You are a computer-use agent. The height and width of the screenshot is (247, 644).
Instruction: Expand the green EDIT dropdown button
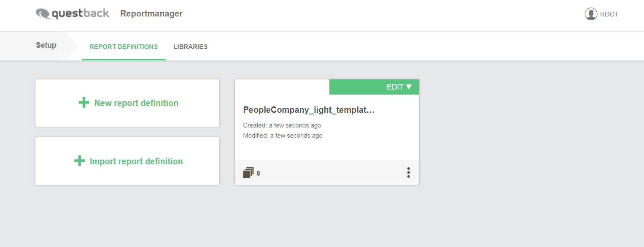coord(374,87)
